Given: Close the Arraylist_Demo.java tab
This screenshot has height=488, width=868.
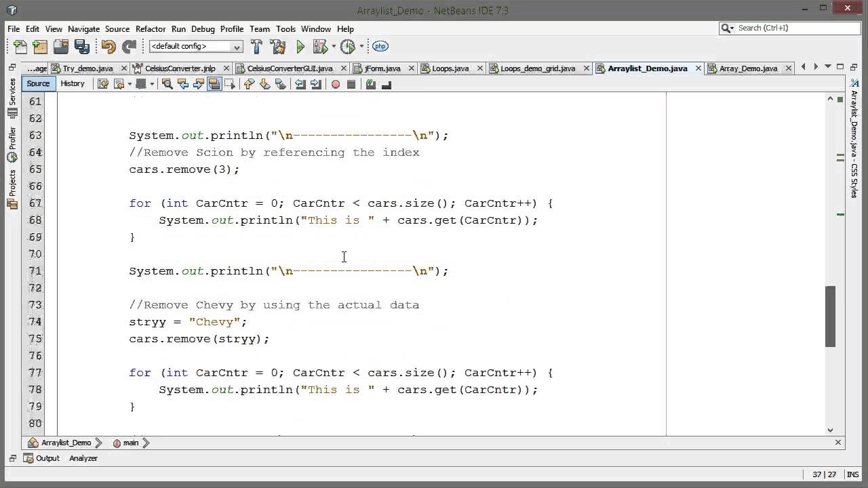Looking at the screenshot, I should 698,68.
